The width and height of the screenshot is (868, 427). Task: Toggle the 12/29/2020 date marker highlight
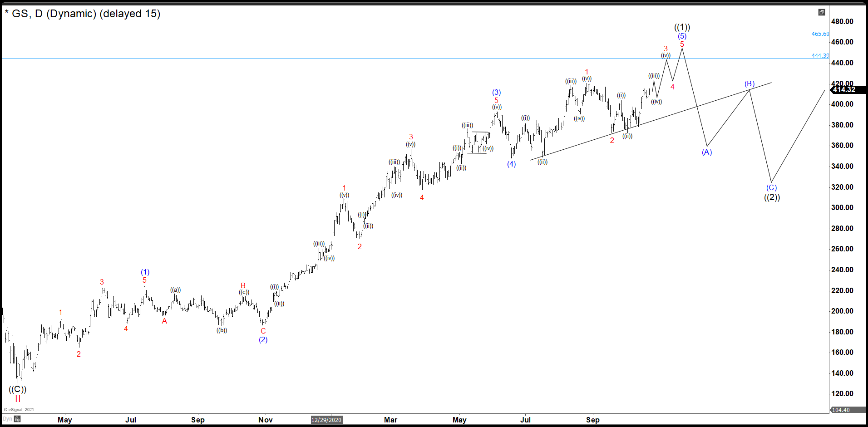[x=326, y=420]
